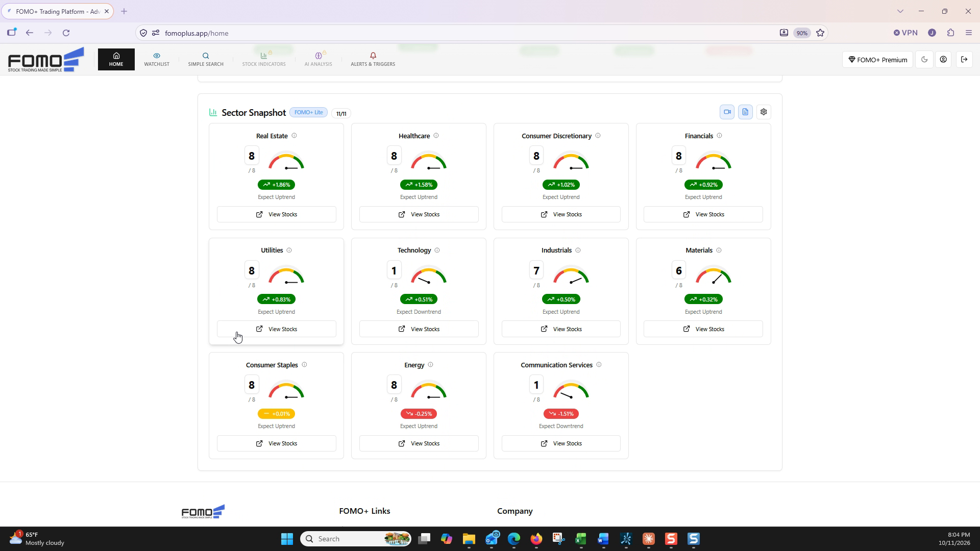Toggle dark mode with the moon icon
The height and width of the screenshot is (551, 980).
(924, 60)
